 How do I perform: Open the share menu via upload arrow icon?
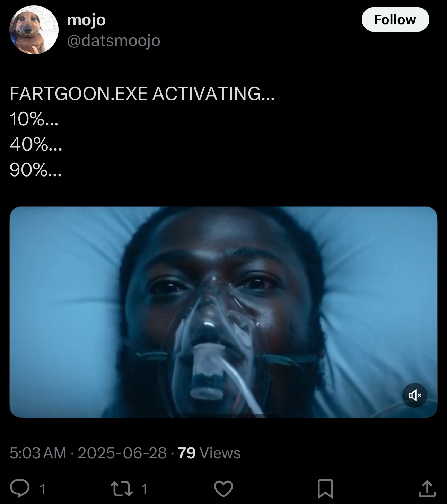427,488
